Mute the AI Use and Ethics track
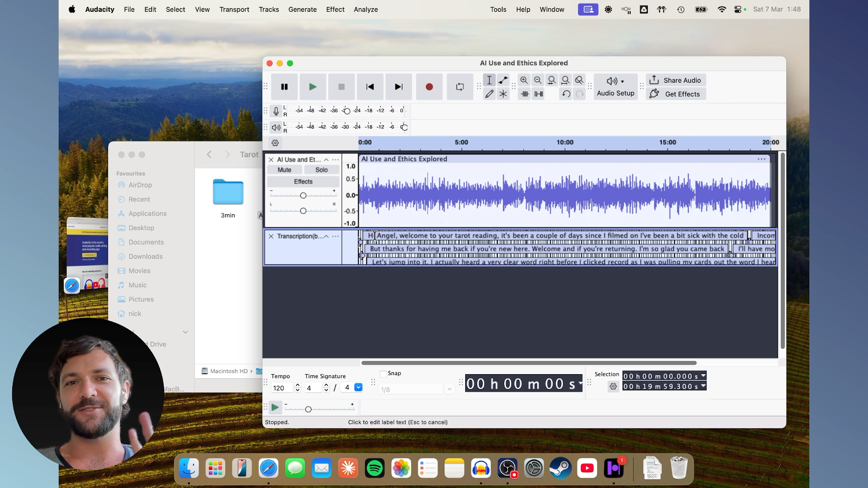This screenshot has width=868, height=488. pyautogui.click(x=284, y=170)
